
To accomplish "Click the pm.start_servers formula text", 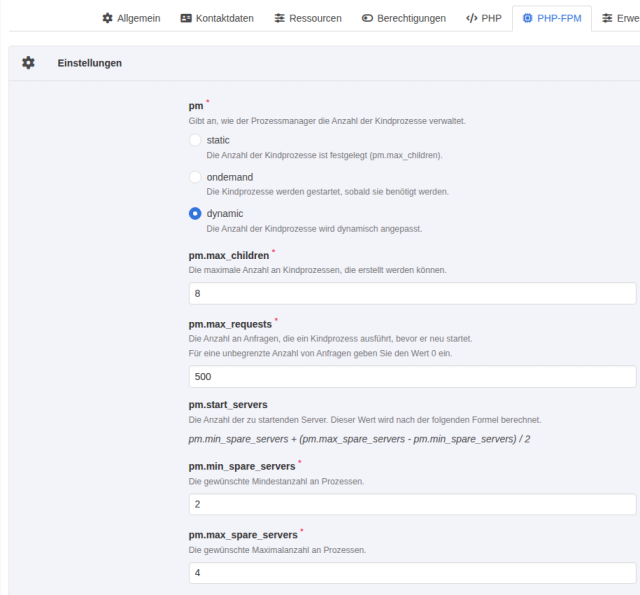I will click(x=359, y=439).
